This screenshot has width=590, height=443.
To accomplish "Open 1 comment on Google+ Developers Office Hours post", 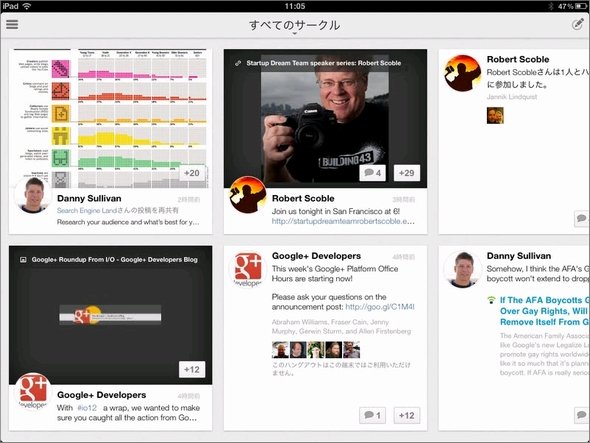I will click(373, 416).
